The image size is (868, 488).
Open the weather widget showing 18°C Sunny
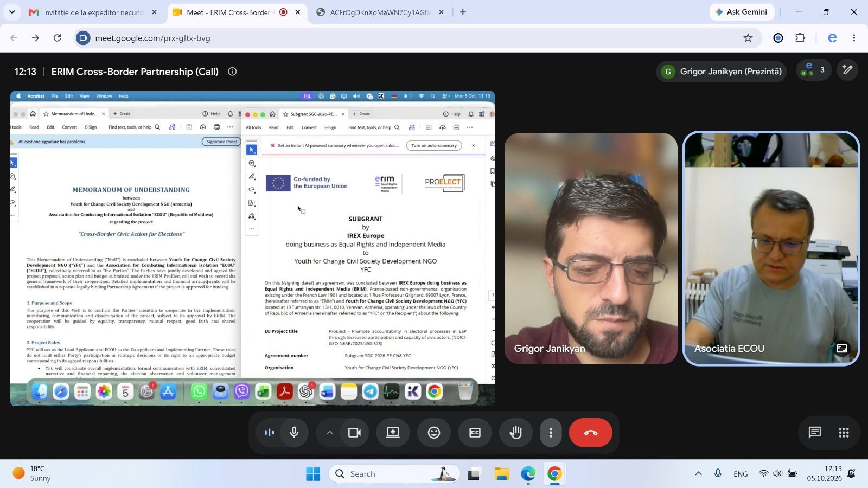(33, 473)
